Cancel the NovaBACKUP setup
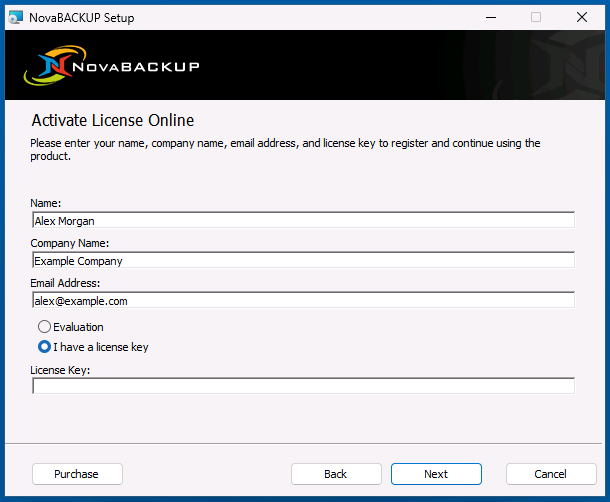610x502 pixels. (x=551, y=474)
